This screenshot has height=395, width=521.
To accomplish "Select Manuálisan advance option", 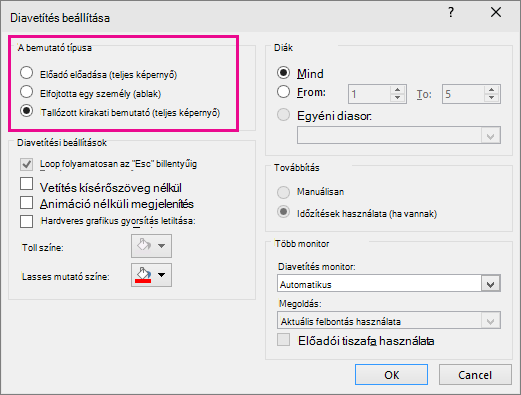I will click(x=283, y=192).
